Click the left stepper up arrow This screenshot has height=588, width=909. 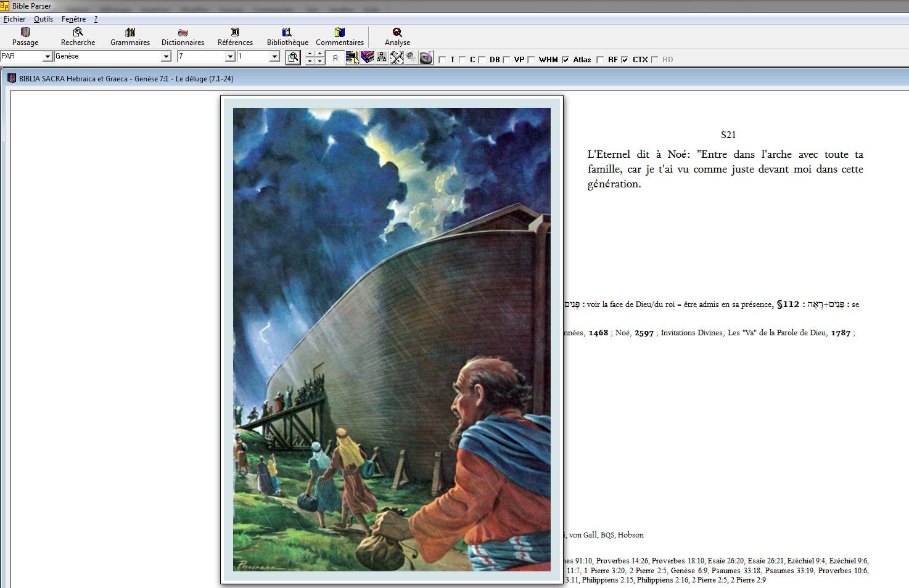[x=310, y=54]
